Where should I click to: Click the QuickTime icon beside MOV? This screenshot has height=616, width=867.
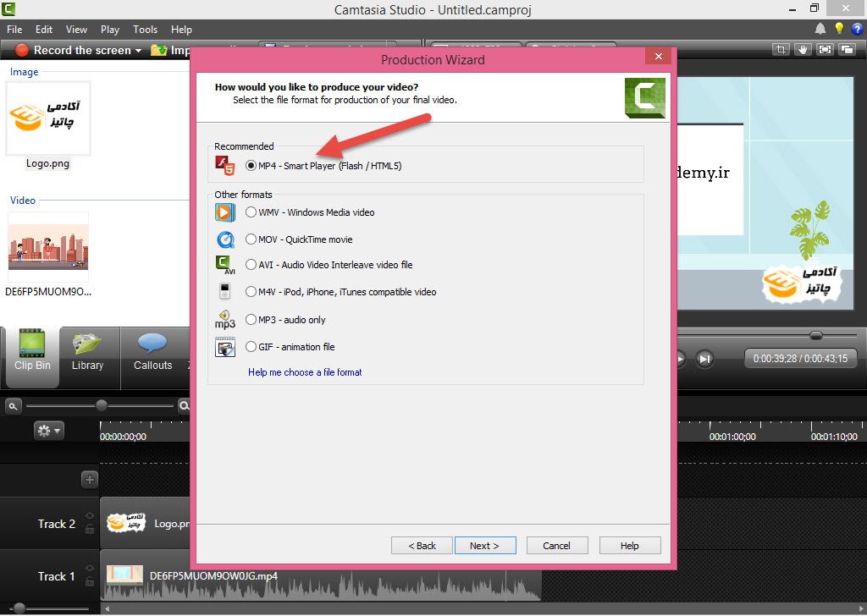tap(225, 239)
